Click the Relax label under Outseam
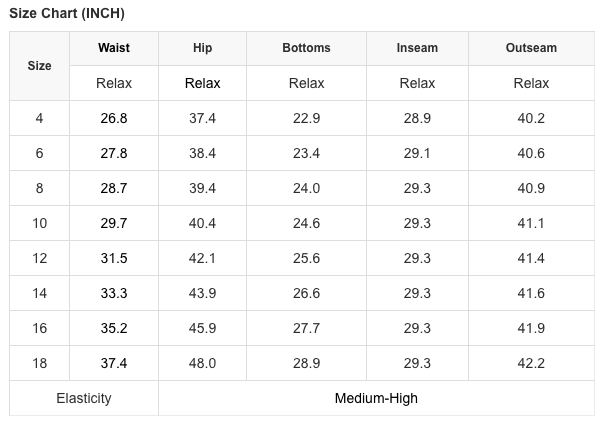 click(531, 83)
